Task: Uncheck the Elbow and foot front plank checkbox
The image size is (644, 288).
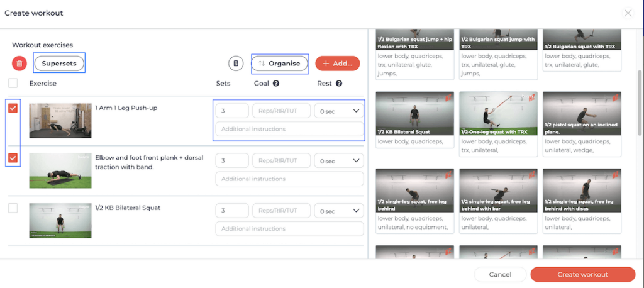Action: (13, 158)
